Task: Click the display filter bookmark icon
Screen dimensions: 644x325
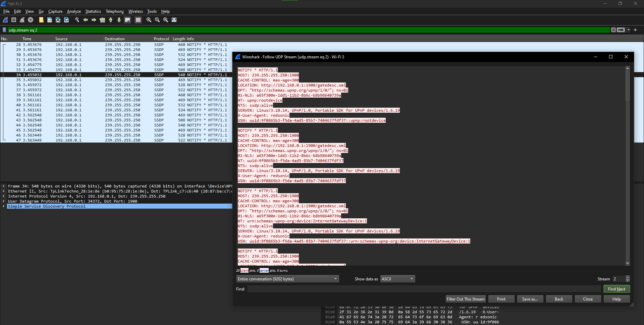Action: [x=4, y=30]
